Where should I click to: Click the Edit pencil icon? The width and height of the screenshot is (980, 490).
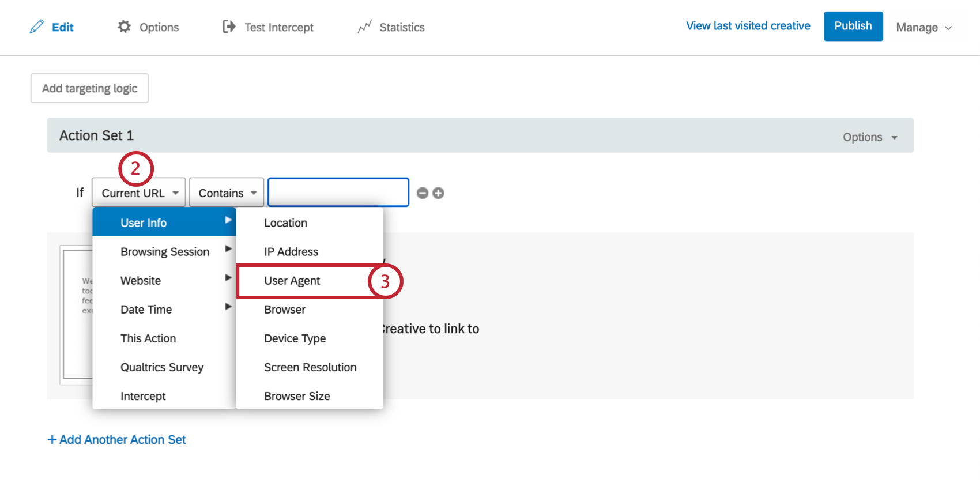coord(37,27)
